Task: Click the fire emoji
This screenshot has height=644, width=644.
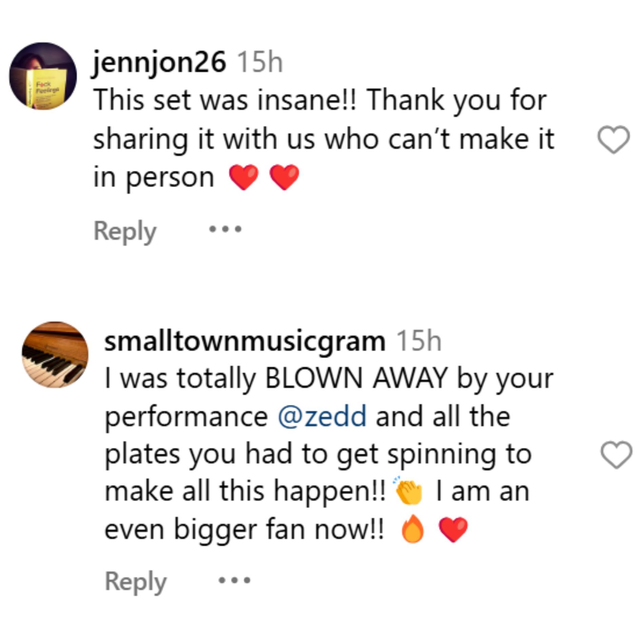Action: tap(412, 529)
